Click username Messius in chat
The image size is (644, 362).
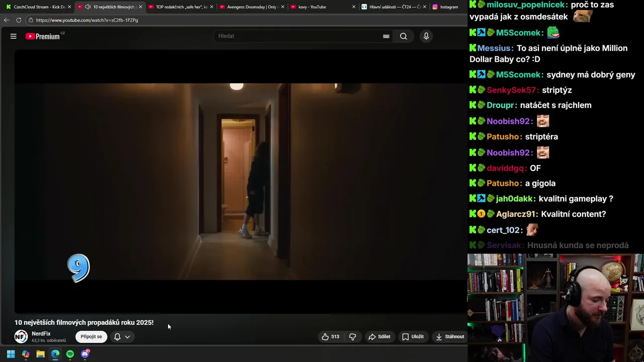[x=494, y=48]
